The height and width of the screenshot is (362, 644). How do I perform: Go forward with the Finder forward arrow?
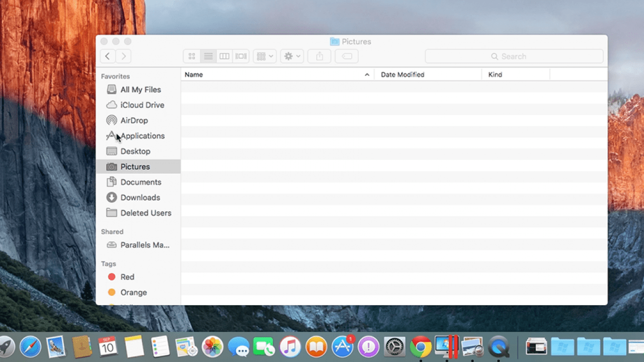coord(124,56)
